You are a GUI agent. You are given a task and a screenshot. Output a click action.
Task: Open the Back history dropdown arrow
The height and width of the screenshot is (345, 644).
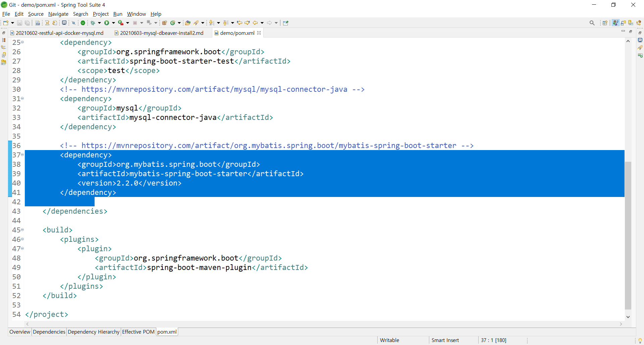(262, 23)
